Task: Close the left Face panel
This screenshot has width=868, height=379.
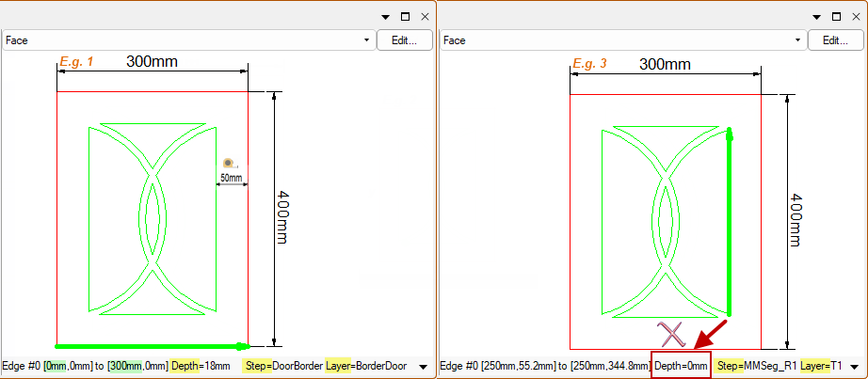Action: click(425, 17)
